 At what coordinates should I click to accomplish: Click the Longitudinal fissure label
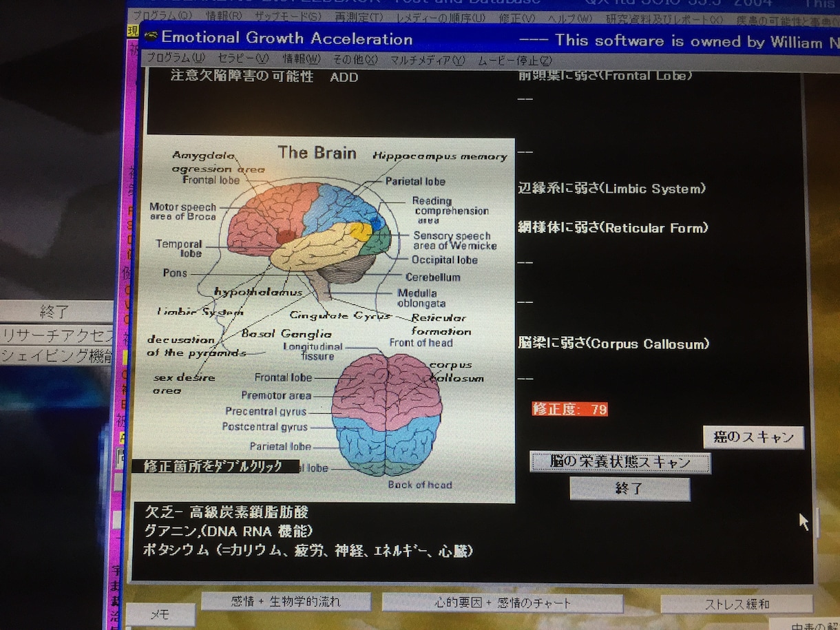tap(313, 351)
